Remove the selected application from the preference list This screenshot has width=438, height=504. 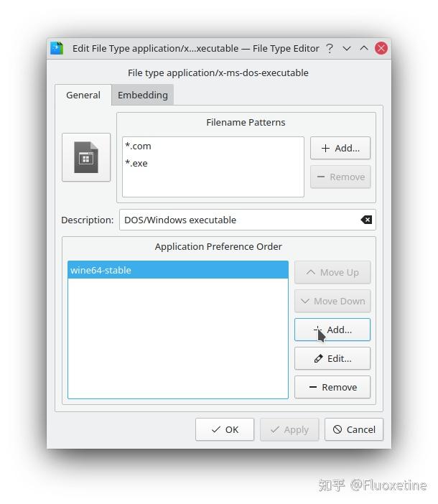[x=332, y=387]
